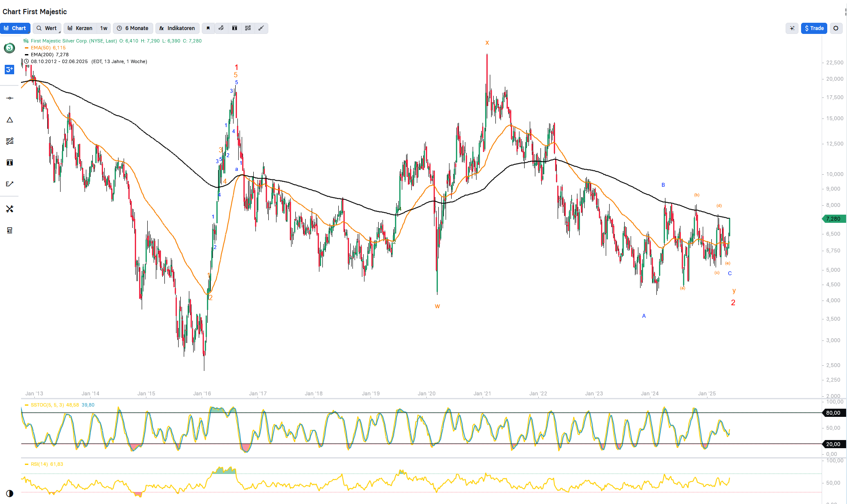Viewport: 847px width, 504px height.
Task: Click the Trade button
Action: [814, 28]
